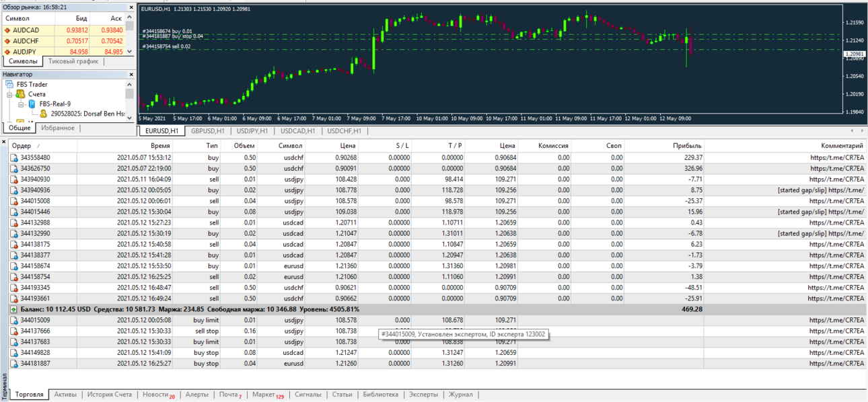The height and width of the screenshot is (402, 868).
Task: Click the order icon for ticket 344015446
Action: (x=15, y=212)
